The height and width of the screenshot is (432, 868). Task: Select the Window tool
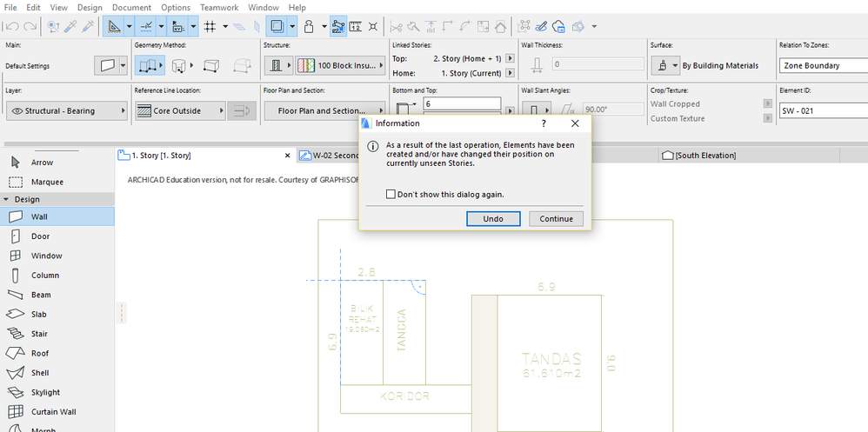[x=57, y=256]
